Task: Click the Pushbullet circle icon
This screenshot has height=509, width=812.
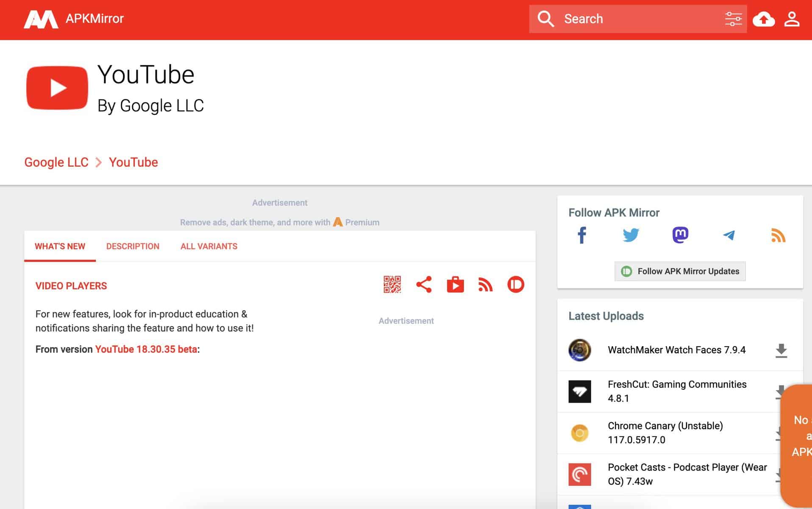Action: 516,285
